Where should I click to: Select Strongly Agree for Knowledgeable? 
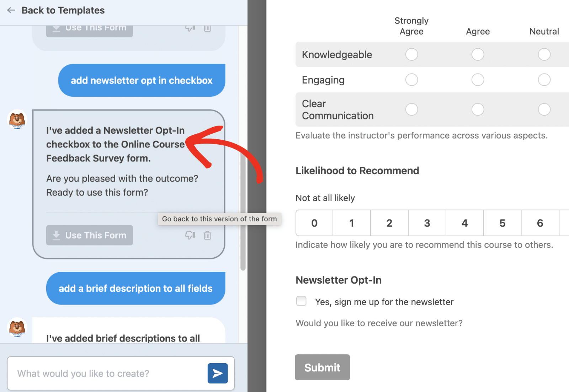click(411, 54)
